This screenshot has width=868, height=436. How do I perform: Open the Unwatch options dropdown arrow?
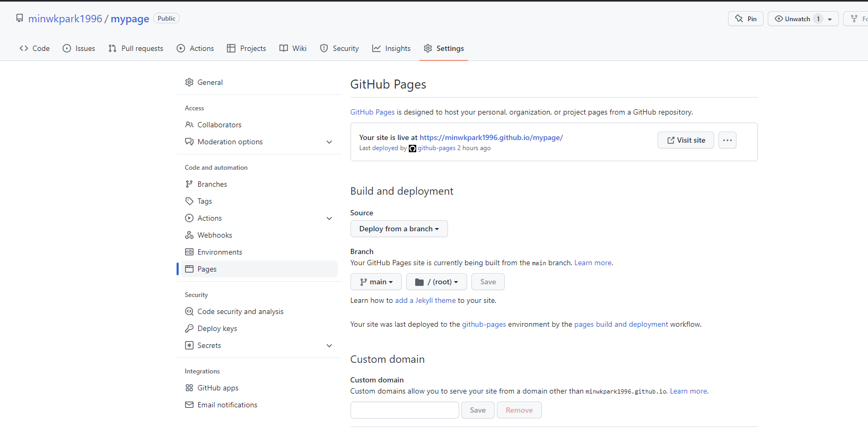tap(830, 19)
